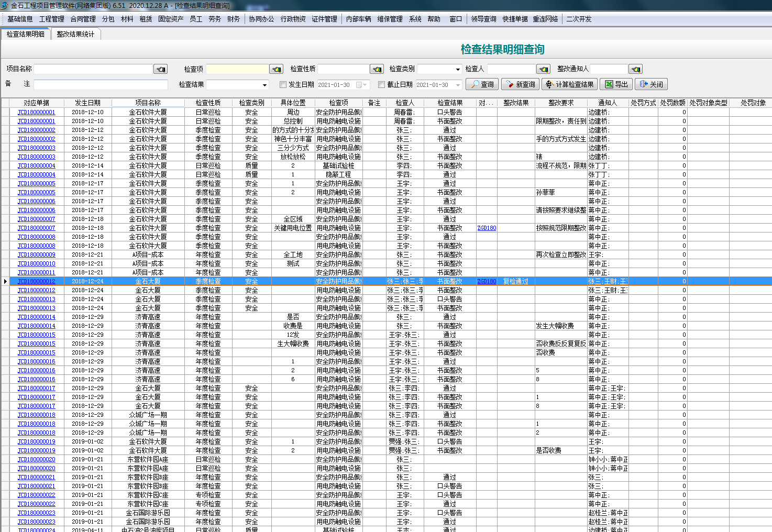Viewport: 772px width, 532px height.
Task: Click the 处罚方式 column header
Action: point(643,103)
